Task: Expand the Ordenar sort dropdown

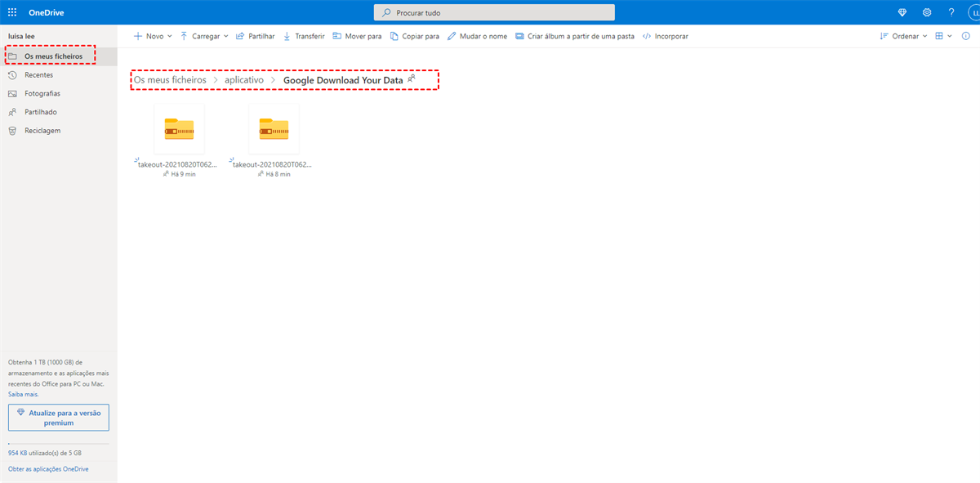Action: (903, 36)
